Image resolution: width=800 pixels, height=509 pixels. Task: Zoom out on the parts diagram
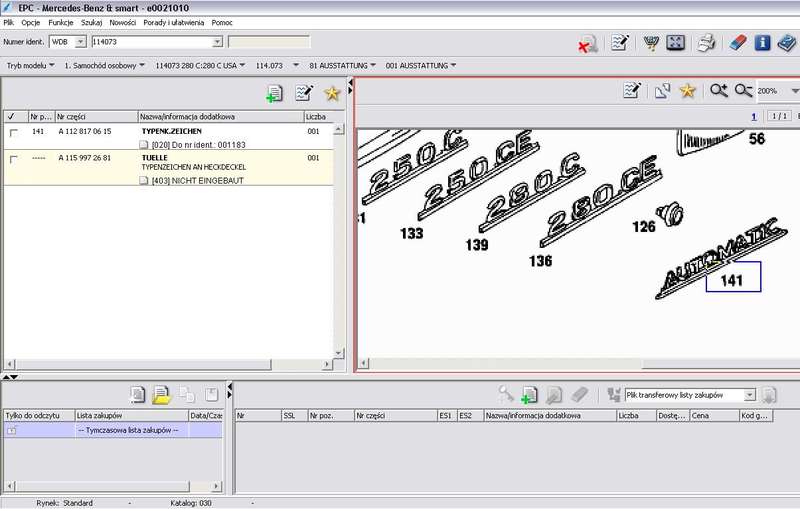743,91
